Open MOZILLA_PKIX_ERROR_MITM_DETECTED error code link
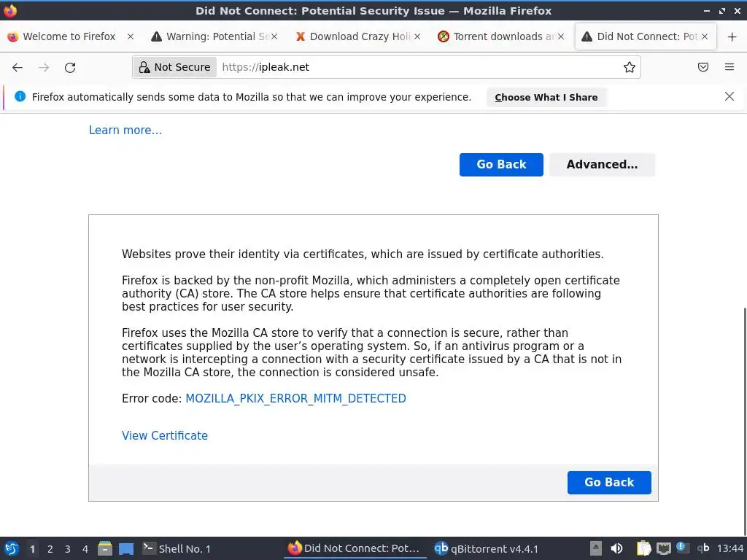Screen dimensions: 747x560 click(295, 399)
